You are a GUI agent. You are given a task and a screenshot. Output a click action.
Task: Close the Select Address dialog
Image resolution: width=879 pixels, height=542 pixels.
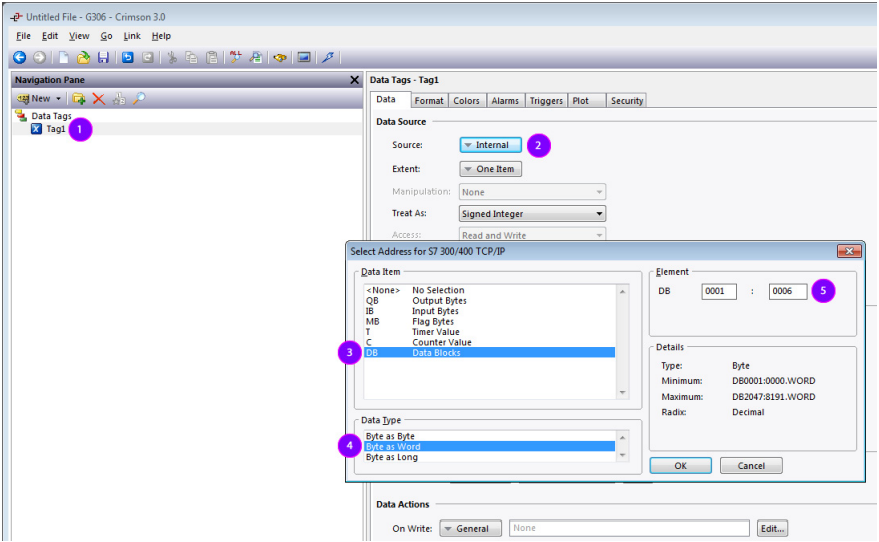coord(849,251)
